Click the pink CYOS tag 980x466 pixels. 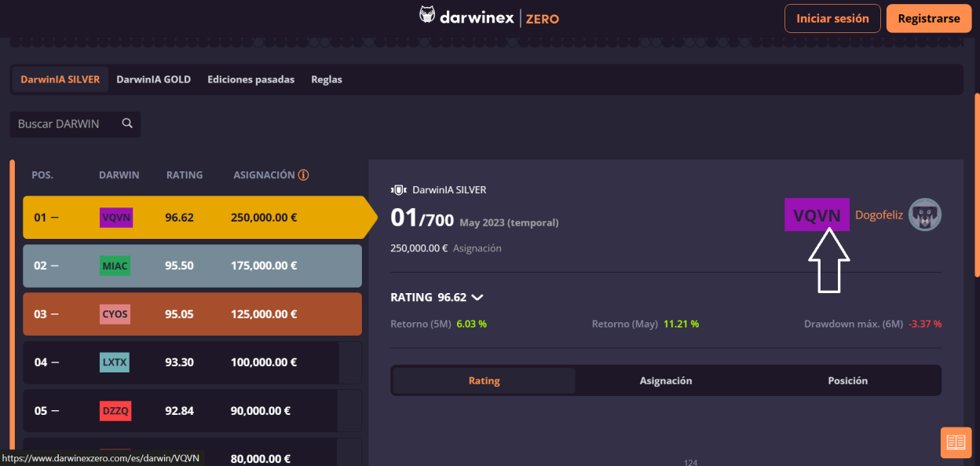(115, 314)
